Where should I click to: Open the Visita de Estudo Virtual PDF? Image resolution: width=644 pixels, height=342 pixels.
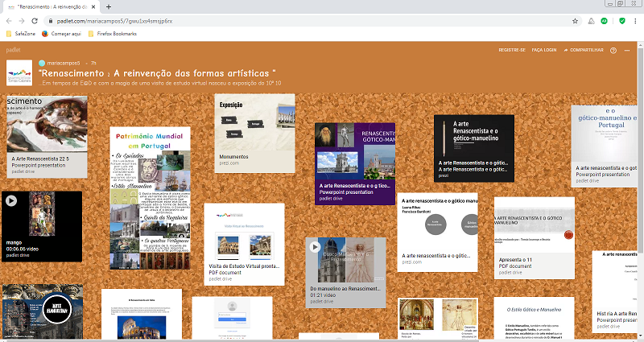click(x=244, y=244)
